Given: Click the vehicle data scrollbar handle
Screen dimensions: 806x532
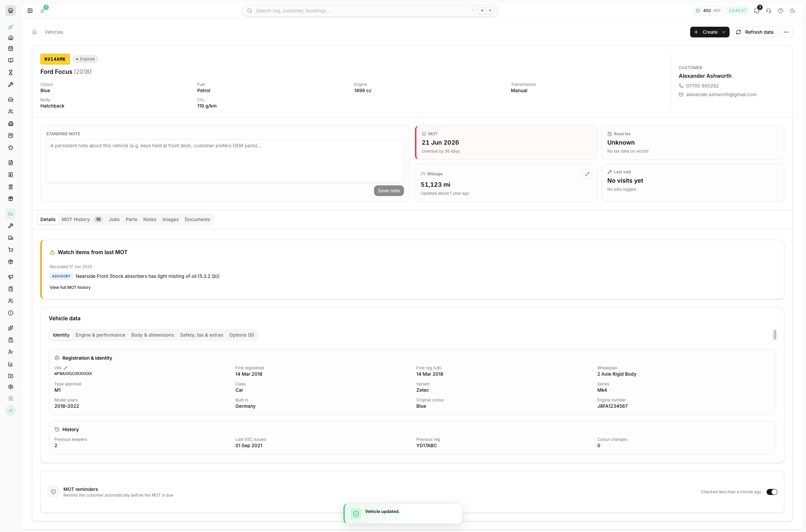Looking at the screenshot, I should point(775,335).
